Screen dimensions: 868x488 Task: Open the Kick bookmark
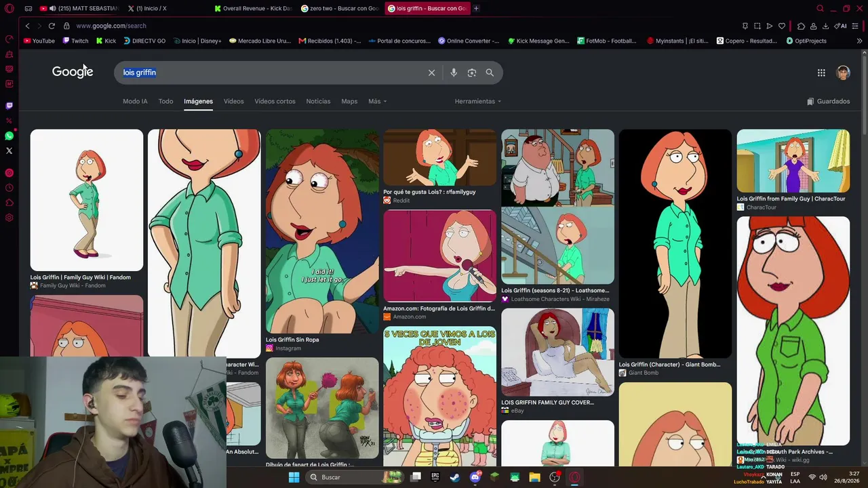(x=106, y=41)
